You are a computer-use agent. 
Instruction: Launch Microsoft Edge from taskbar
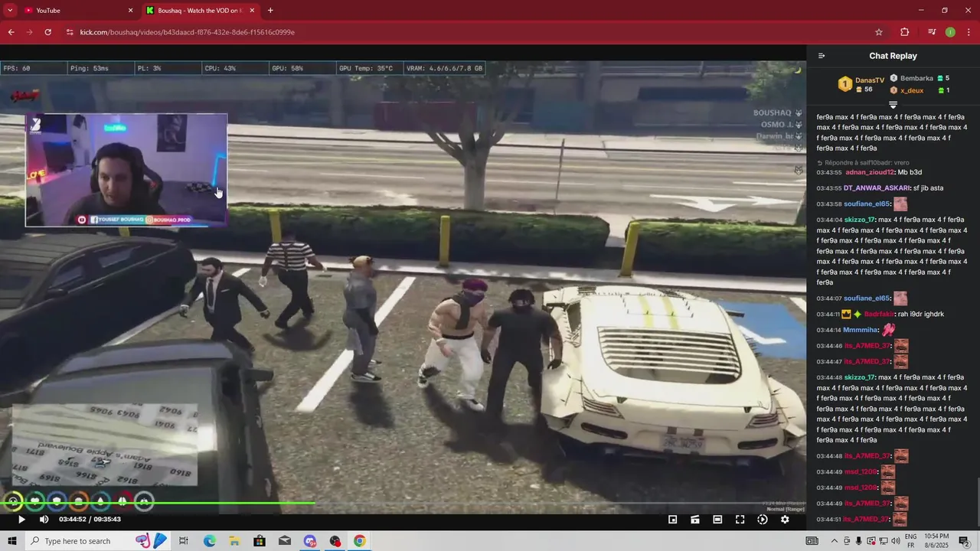(x=209, y=541)
